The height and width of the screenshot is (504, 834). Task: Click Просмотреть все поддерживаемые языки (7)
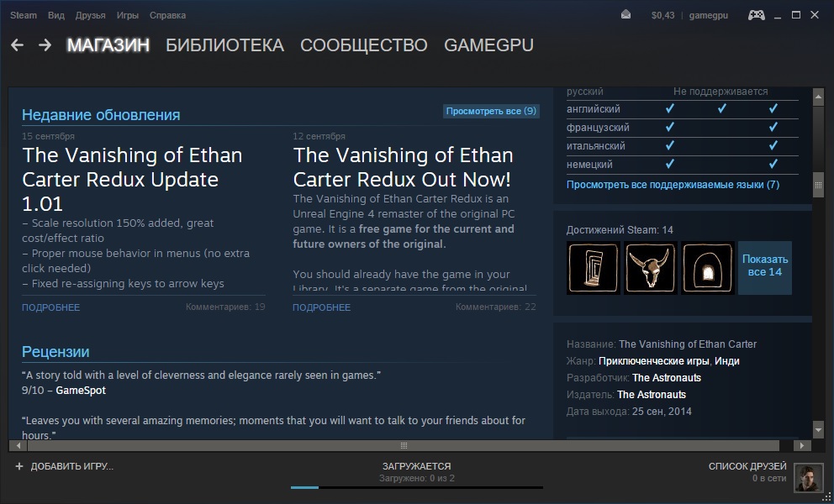pyautogui.click(x=673, y=185)
